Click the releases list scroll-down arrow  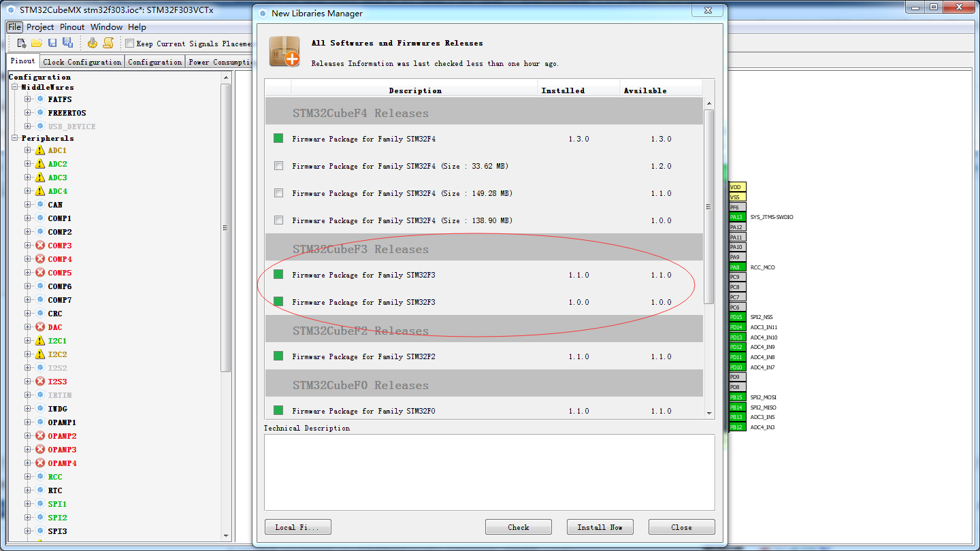click(x=709, y=412)
